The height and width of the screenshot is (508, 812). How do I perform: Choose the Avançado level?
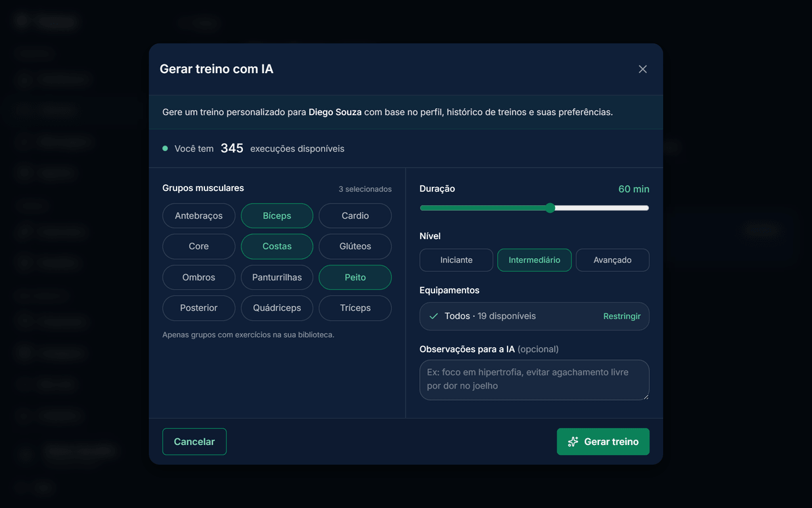click(x=612, y=260)
